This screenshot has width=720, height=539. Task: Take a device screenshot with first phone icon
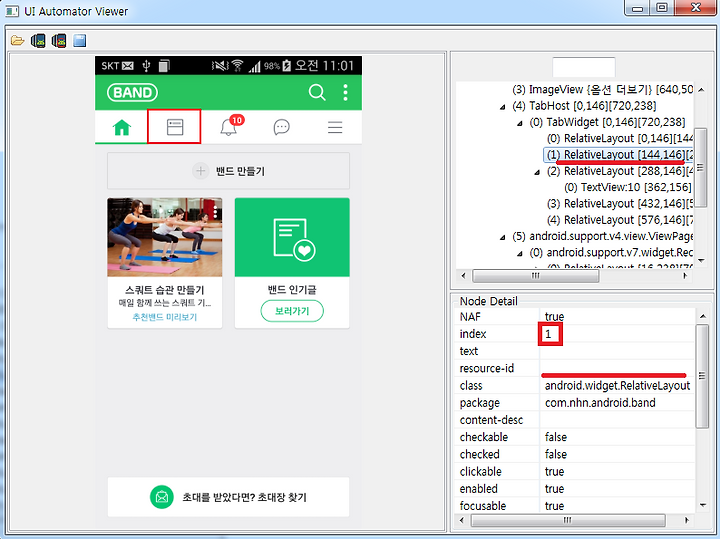(x=38, y=40)
